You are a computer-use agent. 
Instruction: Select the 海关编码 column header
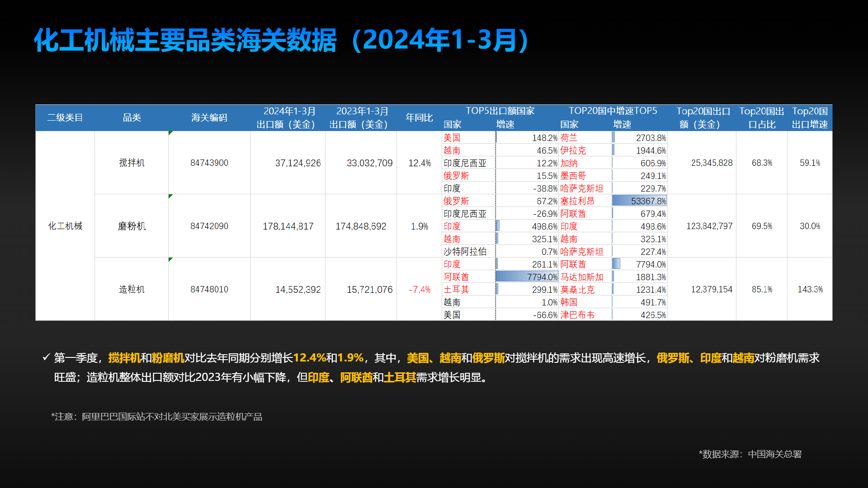click(209, 118)
